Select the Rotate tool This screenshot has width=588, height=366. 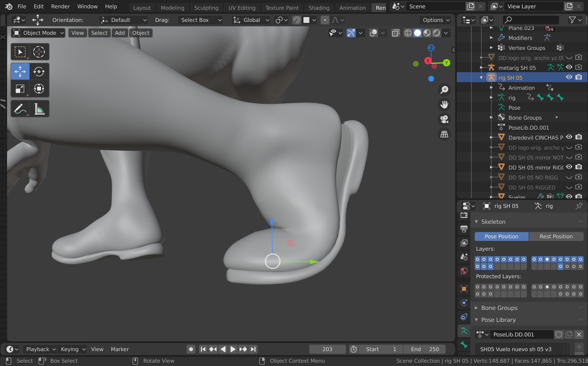pyautogui.click(x=39, y=72)
